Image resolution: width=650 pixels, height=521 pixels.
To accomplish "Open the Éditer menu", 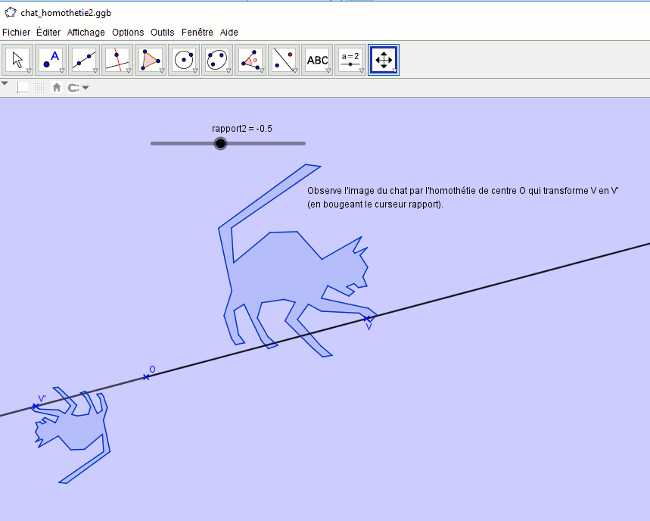I will [x=49, y=32].
